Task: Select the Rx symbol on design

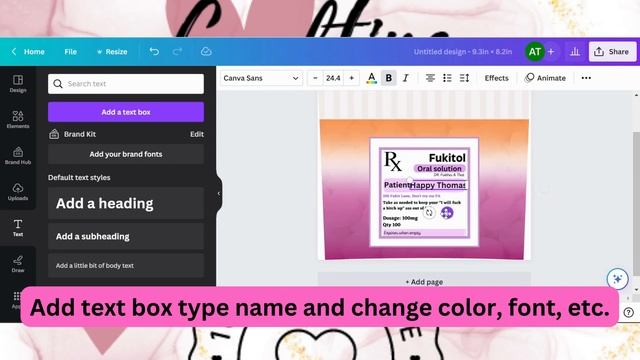Action: click(x=393, y=161)
